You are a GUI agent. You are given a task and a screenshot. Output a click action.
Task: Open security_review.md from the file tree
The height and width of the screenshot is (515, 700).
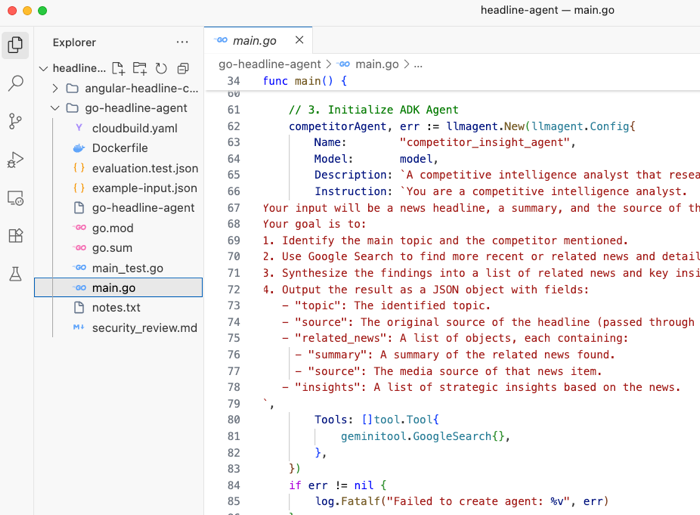point(144,328)
